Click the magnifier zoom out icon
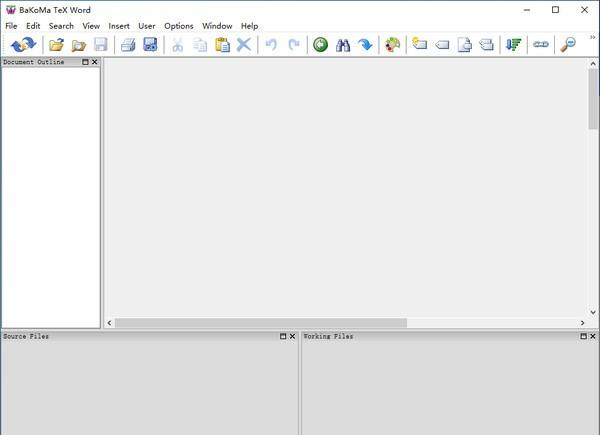Screen dimensions: 600x435 click(568, 44)
